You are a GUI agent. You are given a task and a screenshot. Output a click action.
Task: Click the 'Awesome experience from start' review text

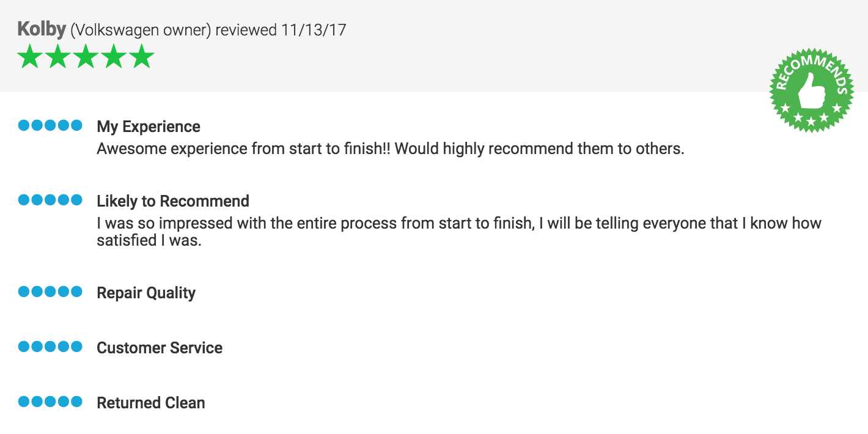tap(391, 149)
